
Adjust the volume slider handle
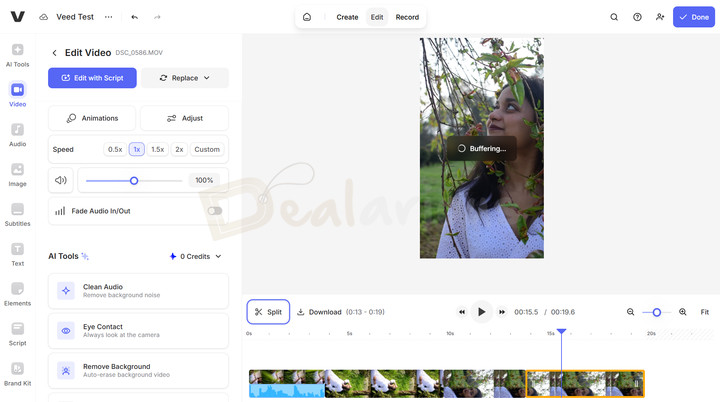coord(134,181)
